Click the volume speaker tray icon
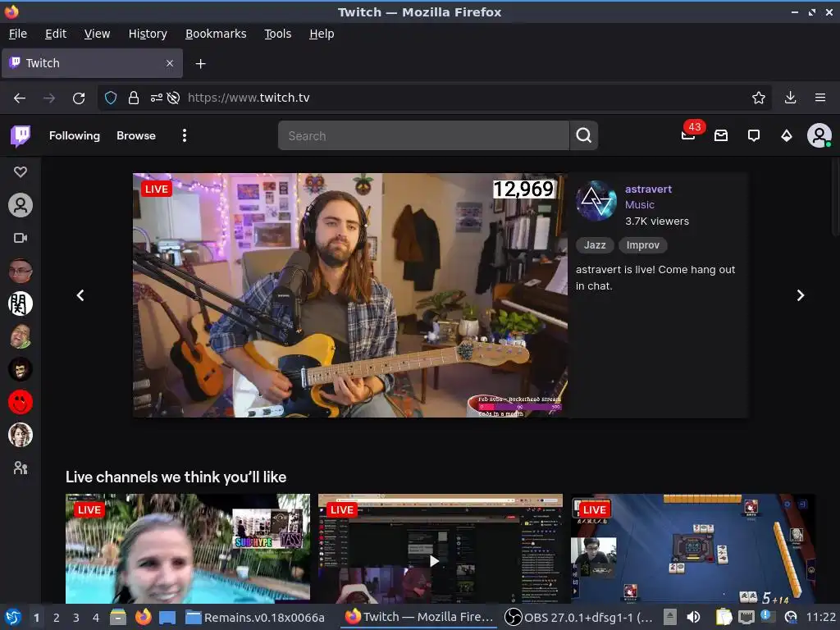This screenshot has height=630, width=840. [693, 617]
